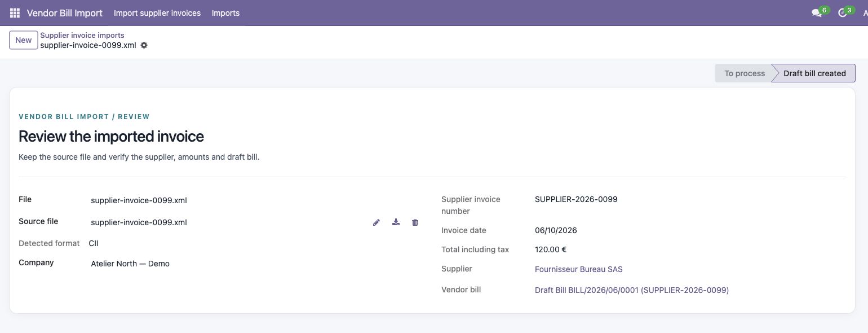The width and height of the screenshot is (868, 333).
Task: Click the invoice date 06/10/2026
Action: [556, 230]
